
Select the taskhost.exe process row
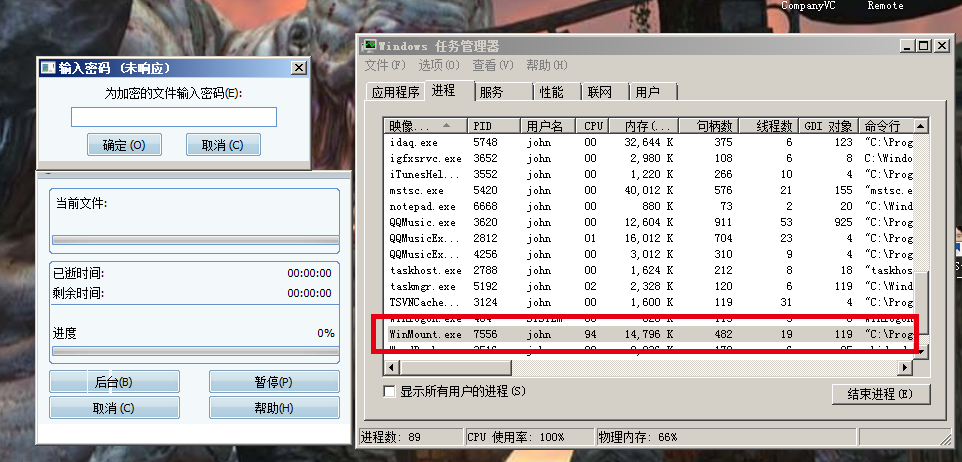[x=649, y=270]
